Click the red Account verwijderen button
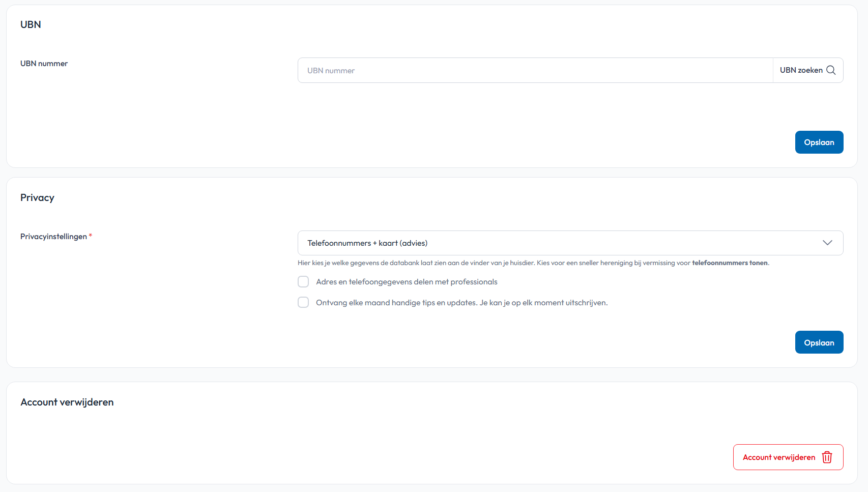The height and width of the screenshot is (492, 868). [788, 457]
